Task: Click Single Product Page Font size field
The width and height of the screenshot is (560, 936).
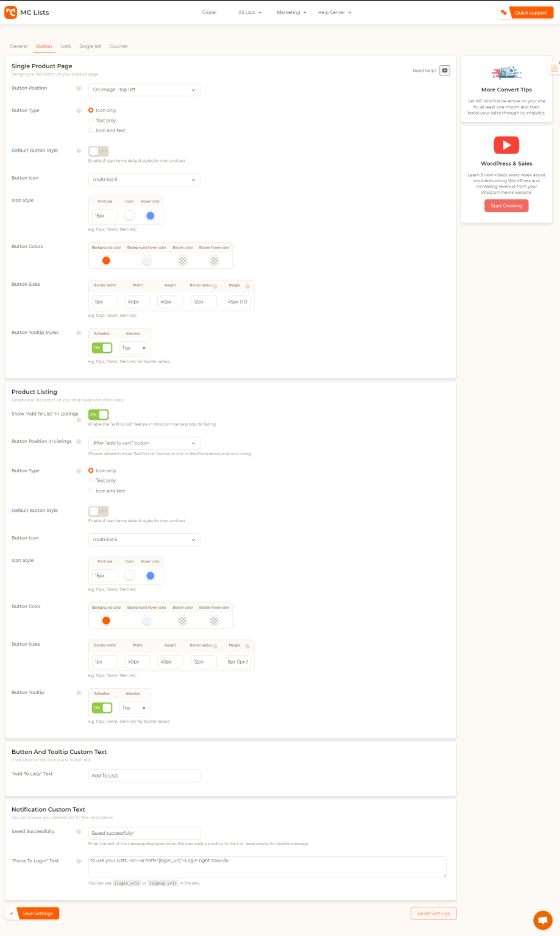Action: (105, 216)
